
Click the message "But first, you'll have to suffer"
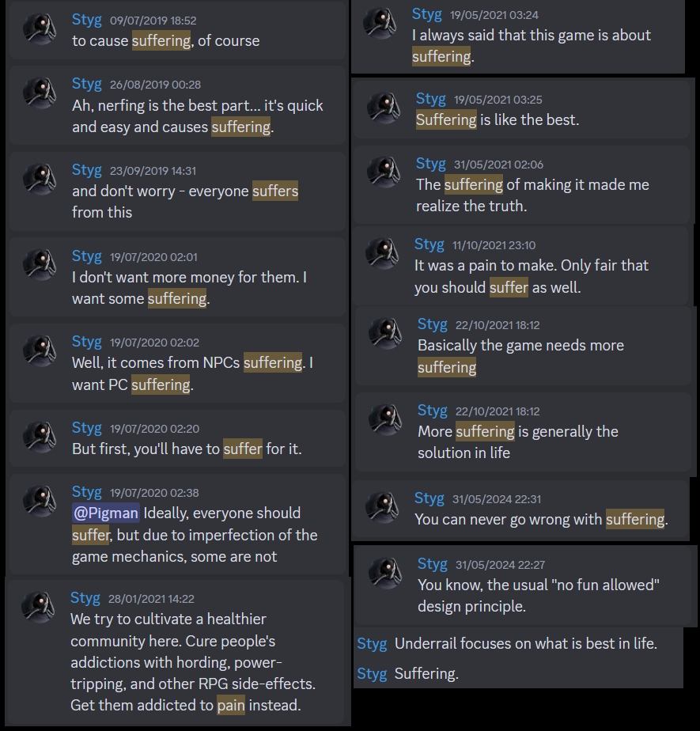pyautogui.click(x=187, y=449)
